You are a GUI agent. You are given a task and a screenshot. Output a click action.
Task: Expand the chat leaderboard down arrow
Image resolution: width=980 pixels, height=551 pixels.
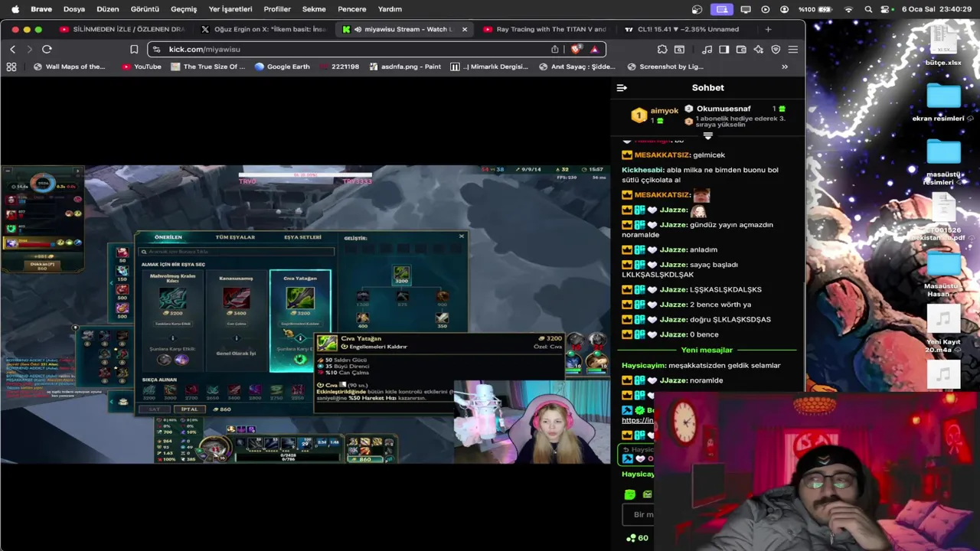point(707,136)
